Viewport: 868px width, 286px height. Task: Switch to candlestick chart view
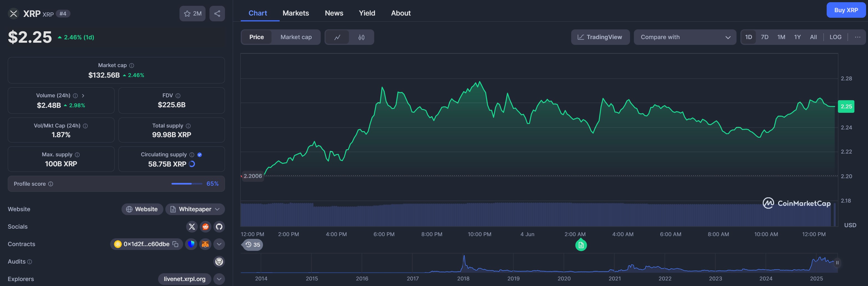click(361, 37)
